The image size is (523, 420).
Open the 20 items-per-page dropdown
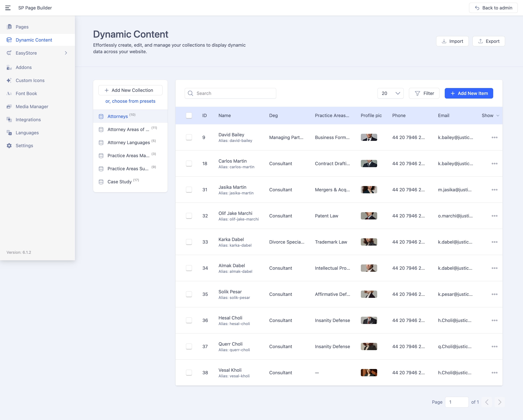(390, 93)
